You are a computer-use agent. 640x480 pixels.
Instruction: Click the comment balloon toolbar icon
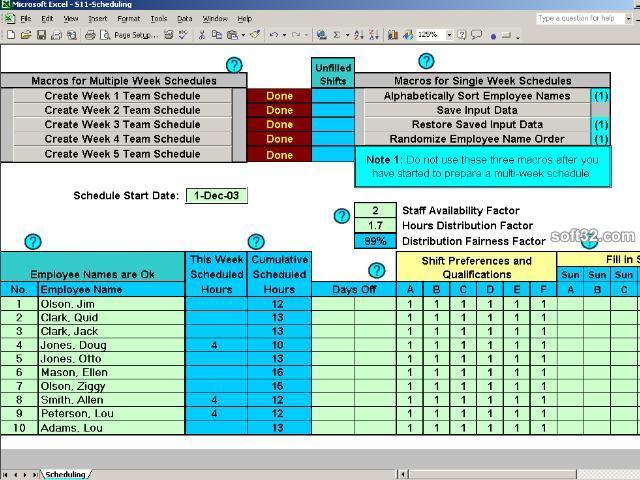(x=476, y=35)
